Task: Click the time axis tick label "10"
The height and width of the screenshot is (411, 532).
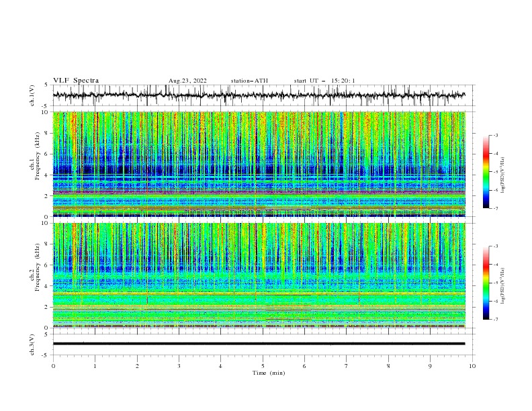Action: pos(472,366)
